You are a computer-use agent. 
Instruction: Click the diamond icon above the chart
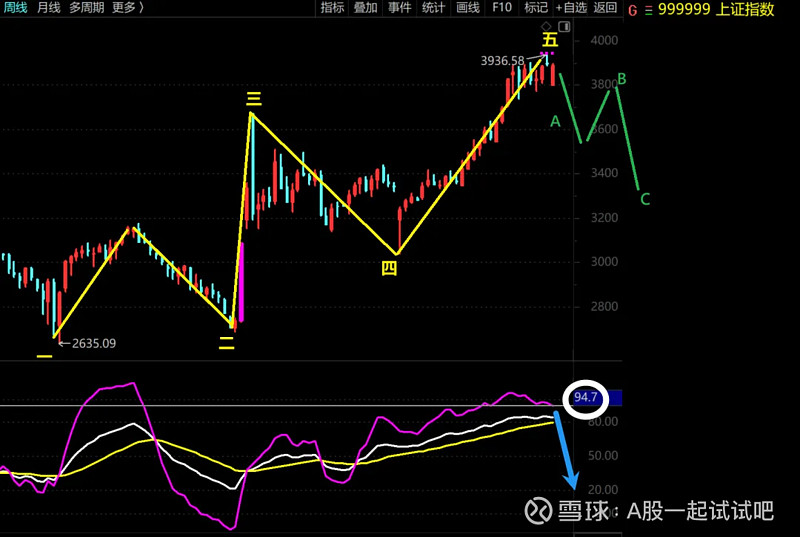point(546,26)
